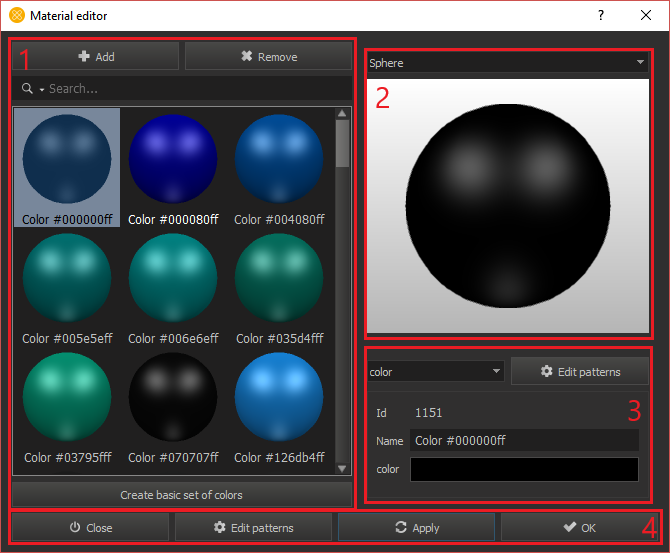
Task: Click the Name field containing Color #000000ff
Action: [x=524, y=441]
